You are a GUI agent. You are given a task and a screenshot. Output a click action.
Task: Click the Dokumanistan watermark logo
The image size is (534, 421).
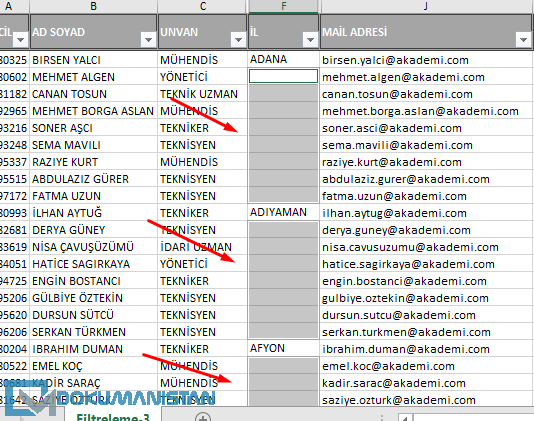[112, 398]
